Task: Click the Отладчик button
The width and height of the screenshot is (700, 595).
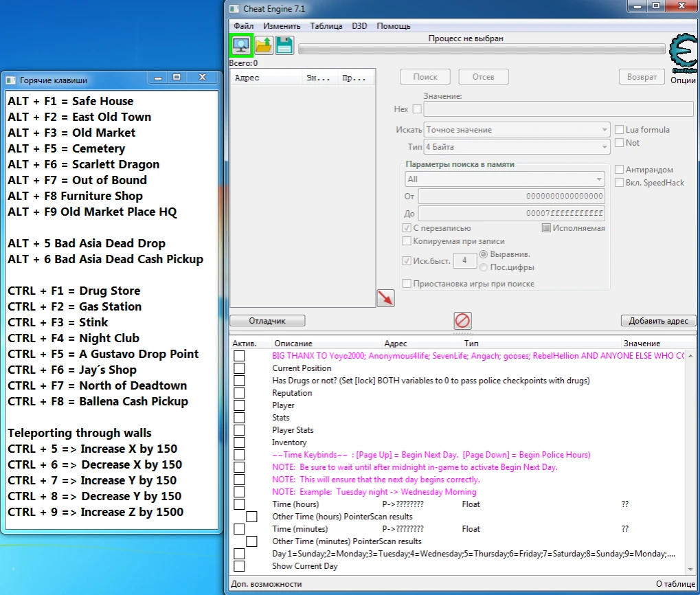Action: point(267,321)
